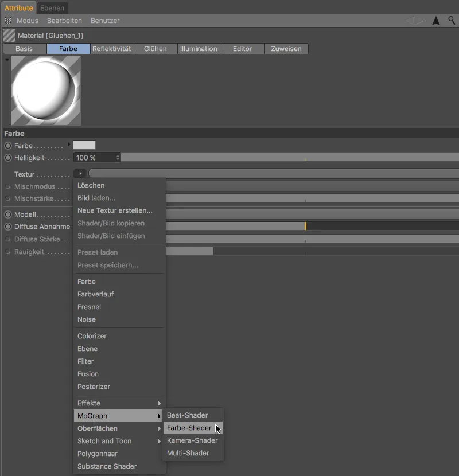Choose Multi-Shader from MoGraph submenu
Viewport: 459px width, 476px height.
tap(193, 453)
